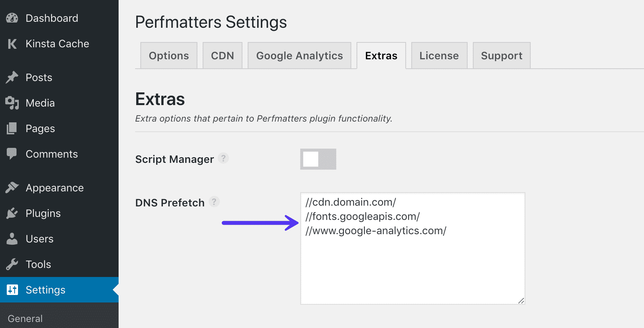The height and width of the screenshot is (328, 644).
Task: Click the Pages icon in sidebar
Action: [12, 128]
